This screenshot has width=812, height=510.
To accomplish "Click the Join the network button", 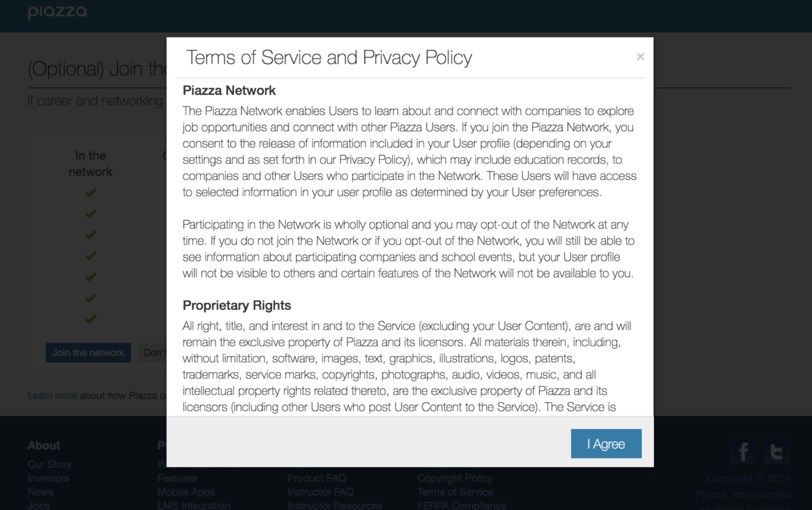I will tap(88, 352).
